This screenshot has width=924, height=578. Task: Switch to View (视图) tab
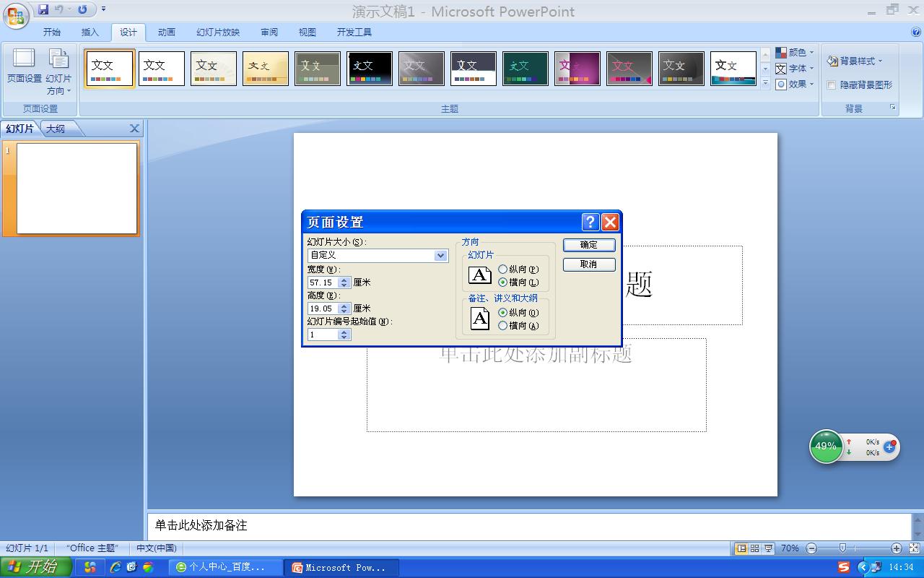[x=308, y=32]
